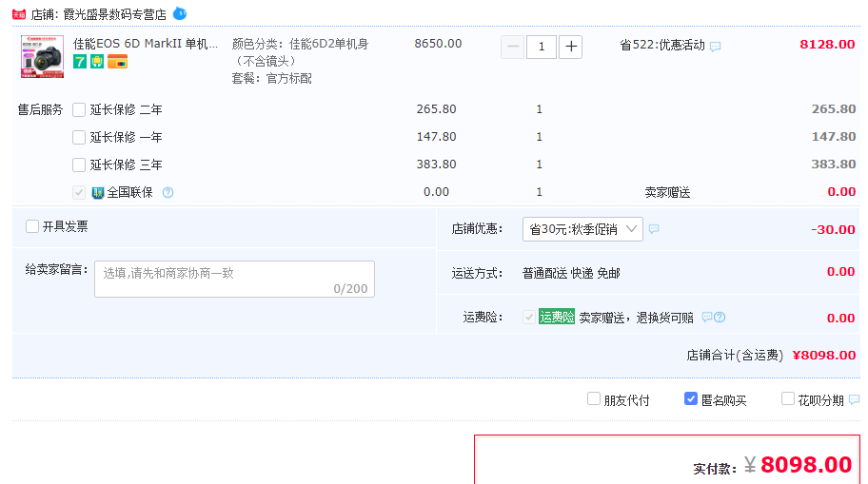The width and height of the screenshot is (868, 484).
Task: Click 套餐: 官方标配 text
Action: (x=271, y=79)
